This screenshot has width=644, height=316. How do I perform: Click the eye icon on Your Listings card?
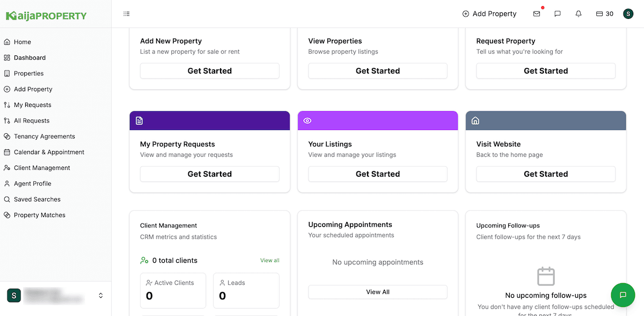[308, 121]
